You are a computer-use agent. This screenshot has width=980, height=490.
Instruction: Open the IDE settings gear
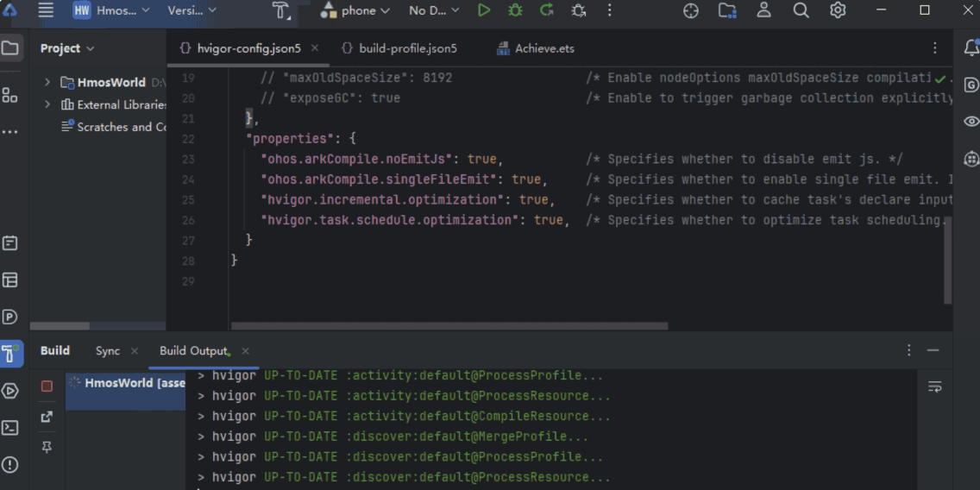[838, 10]
